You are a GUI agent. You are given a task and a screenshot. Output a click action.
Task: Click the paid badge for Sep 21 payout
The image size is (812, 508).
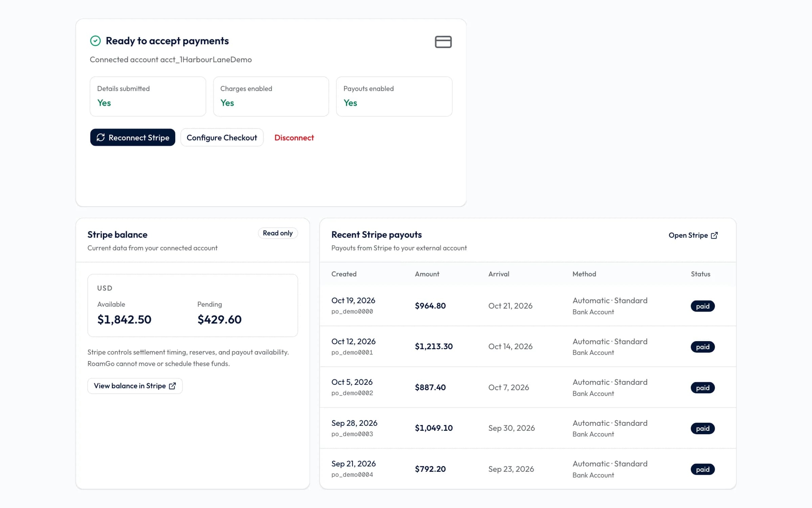[703, 469]
